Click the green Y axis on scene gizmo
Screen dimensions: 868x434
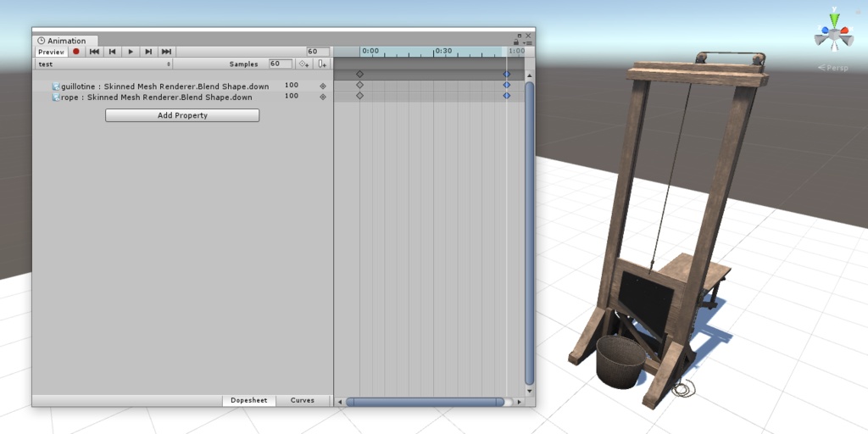[834, 21]
